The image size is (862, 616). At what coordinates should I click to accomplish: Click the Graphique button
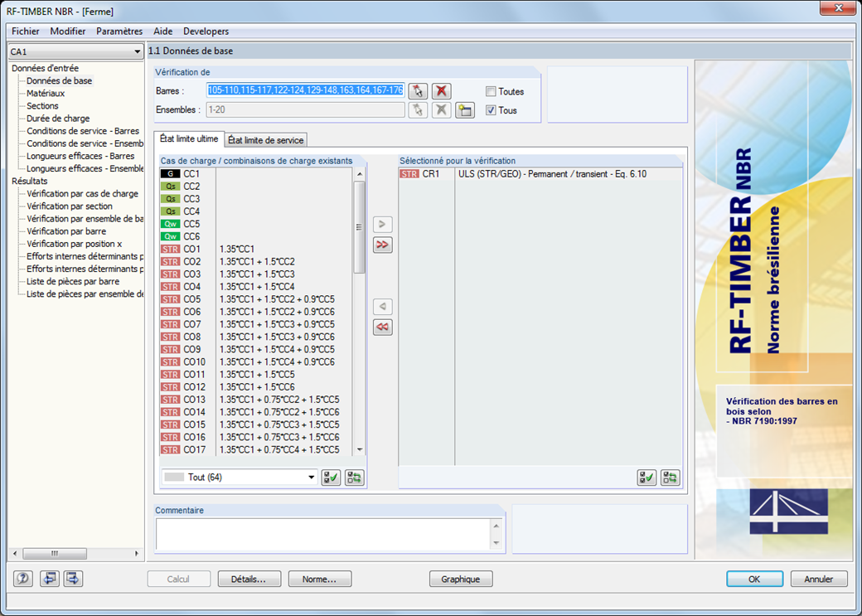click(x=461, y=579)
